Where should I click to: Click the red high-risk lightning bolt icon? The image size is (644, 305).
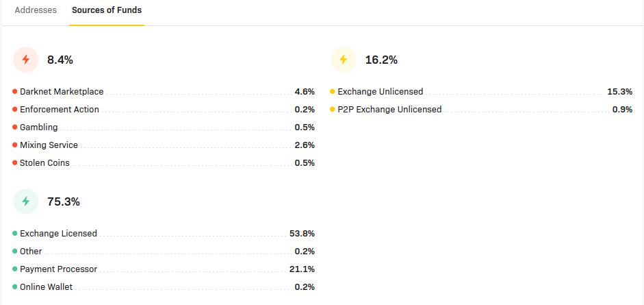pyautogui.click(x=26, y=60)
